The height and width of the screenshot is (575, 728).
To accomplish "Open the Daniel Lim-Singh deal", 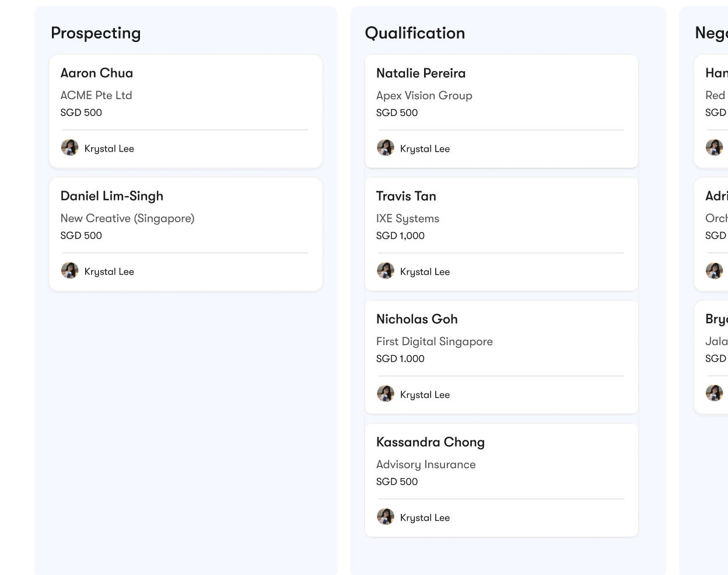I will click(186, 234).
